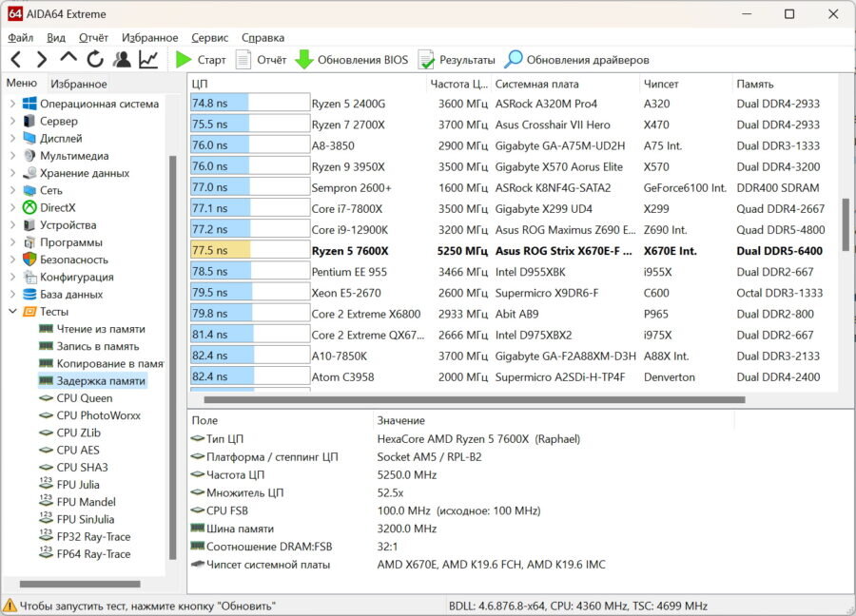The height and width of the screenshot is (616, 856).
Task: Select the Core i9-12900K result row
Action: 512,230
